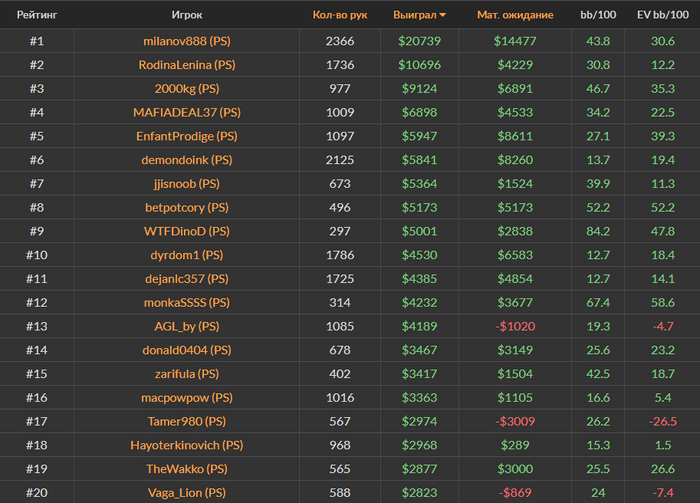This screenshot has width=700, height=503.
Task: Click the Рейтинг column header
Action: pos(37,15)
